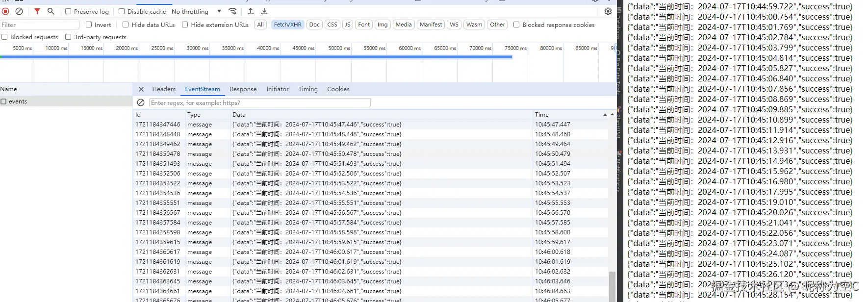This screenshot has width=868, height=302.
Task: Clear the network log
Action: click(x=19, y=11)
